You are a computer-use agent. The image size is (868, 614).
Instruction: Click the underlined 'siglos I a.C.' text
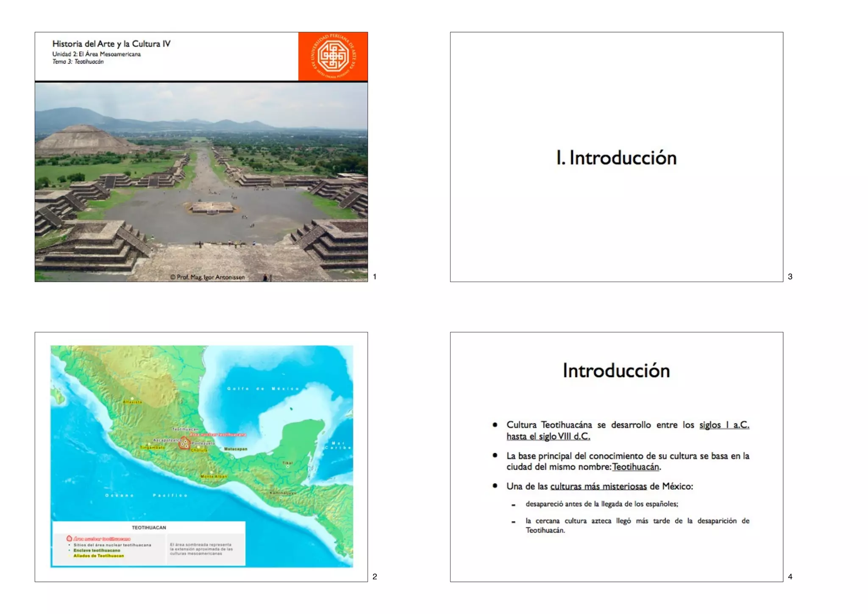[724, 424]
